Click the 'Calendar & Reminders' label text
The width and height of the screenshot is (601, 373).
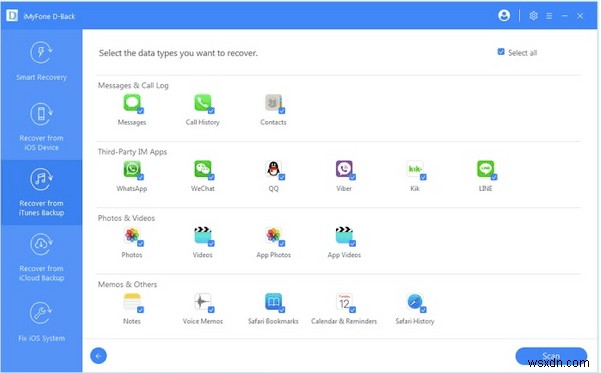point(344,321)
